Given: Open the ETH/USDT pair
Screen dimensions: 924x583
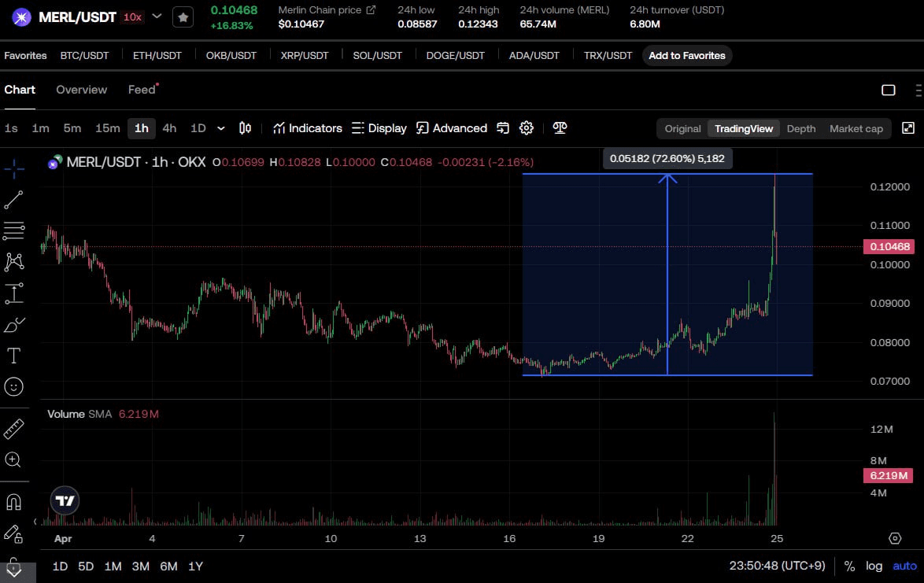Looking at the screenshot, I should [157, 55].
